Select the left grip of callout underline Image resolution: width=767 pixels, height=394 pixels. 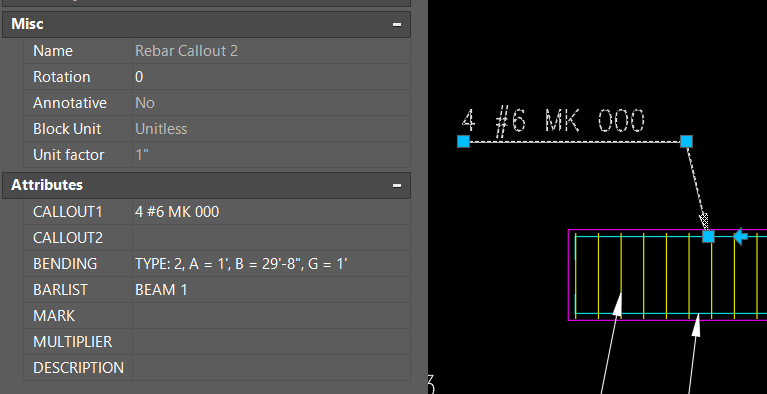pos(463,141)
